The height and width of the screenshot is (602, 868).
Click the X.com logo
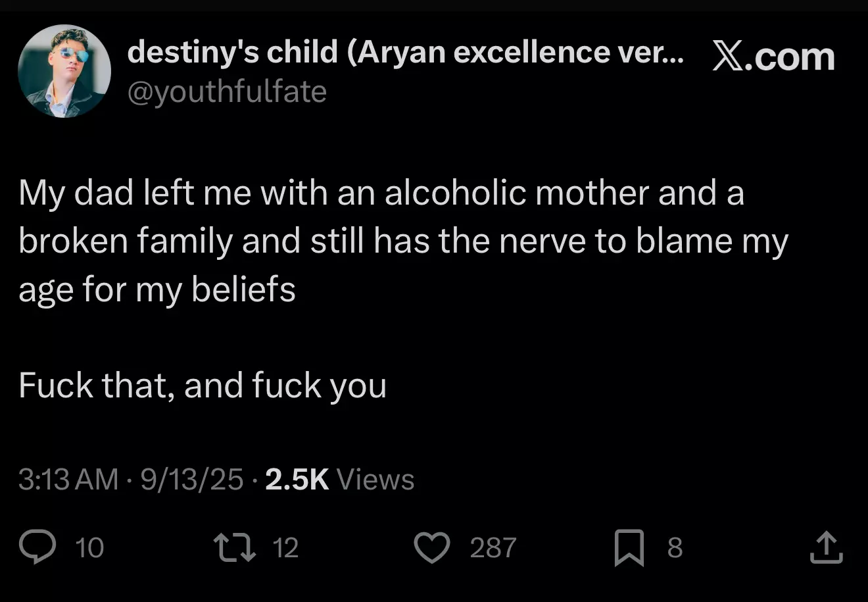[x=774, y=57]
